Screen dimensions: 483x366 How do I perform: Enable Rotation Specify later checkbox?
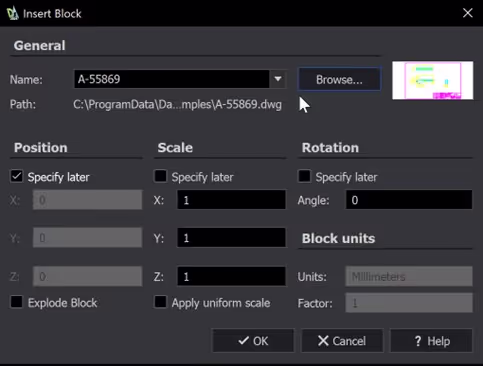tap(304, 176)
